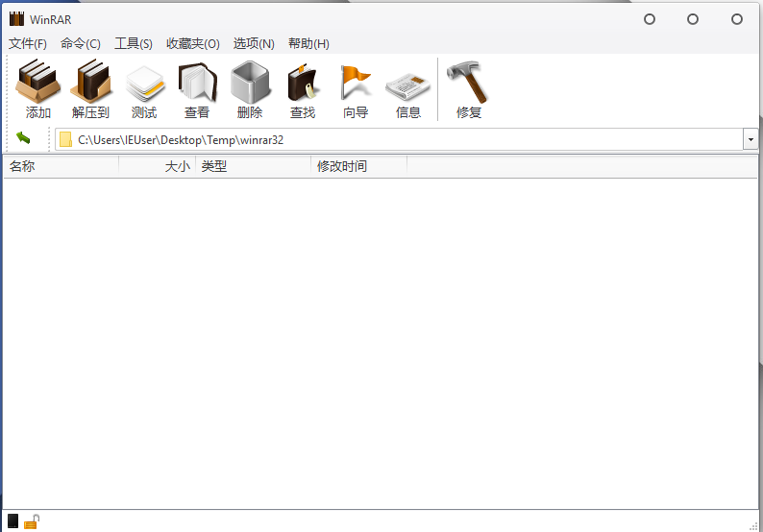The image size is (763, 532).
Task: Click the black drive icon in status bar
Action: click(13, 521)
